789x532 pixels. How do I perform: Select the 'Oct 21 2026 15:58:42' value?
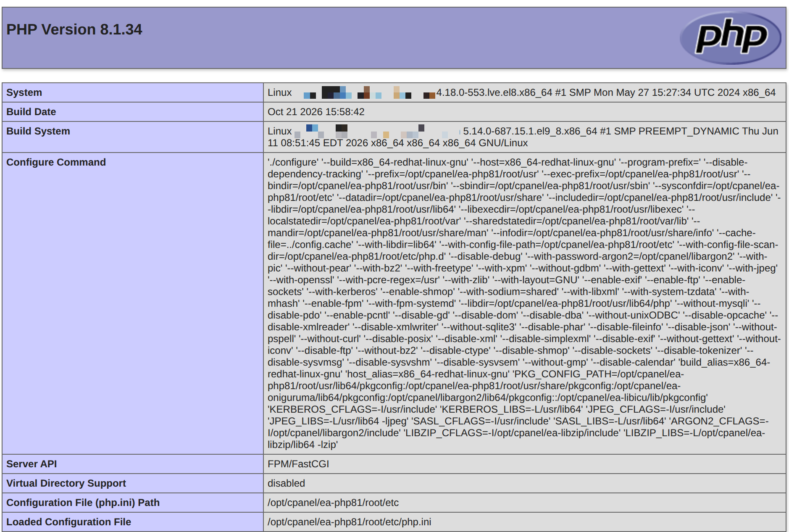click(x=316, y=112)
